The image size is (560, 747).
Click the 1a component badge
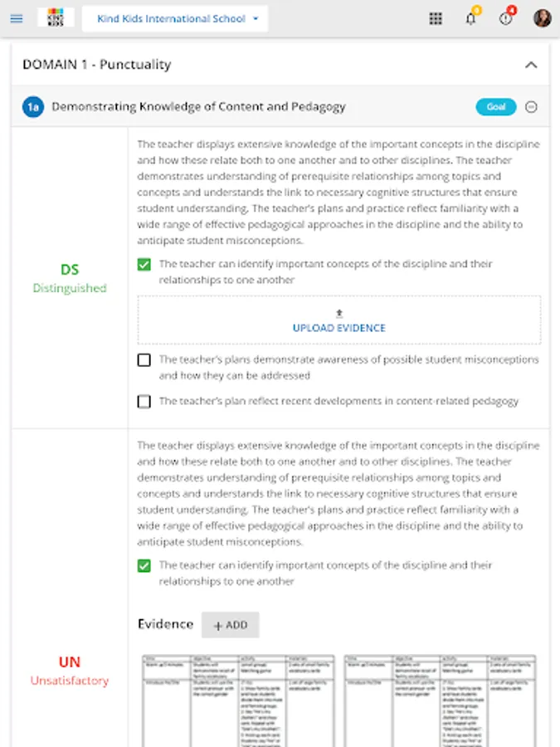(33, 107)
